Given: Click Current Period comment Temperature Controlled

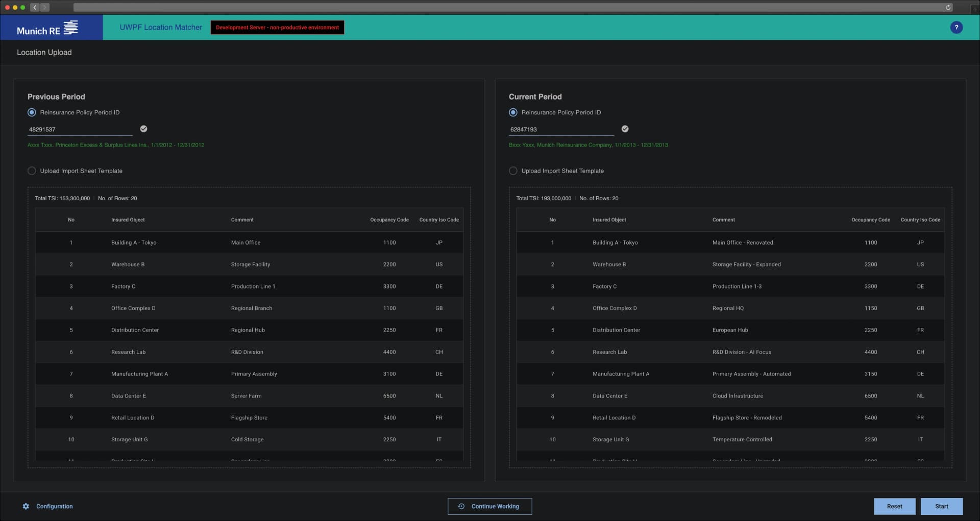Looking at the screenshot, I should click(742, 440).
